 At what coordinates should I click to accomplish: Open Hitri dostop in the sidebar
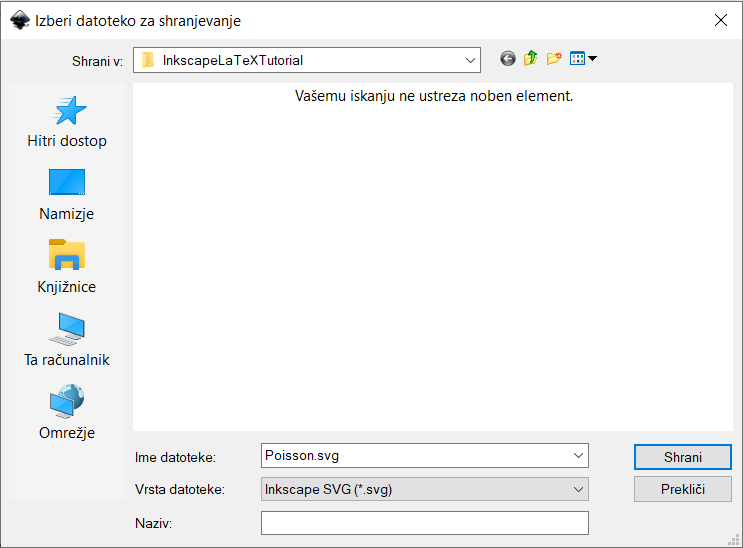[67, 122]
